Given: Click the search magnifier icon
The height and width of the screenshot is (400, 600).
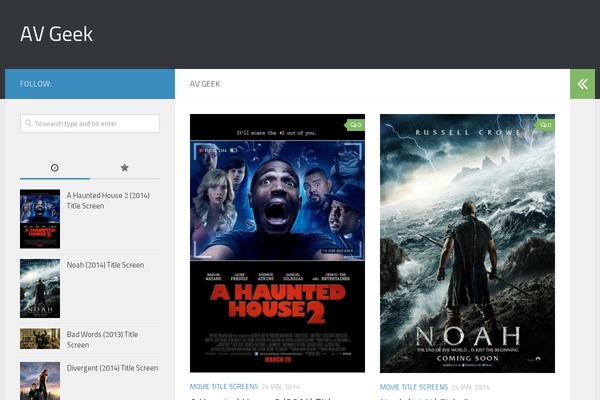Looking at the screenshot, I should click(28, 123).
